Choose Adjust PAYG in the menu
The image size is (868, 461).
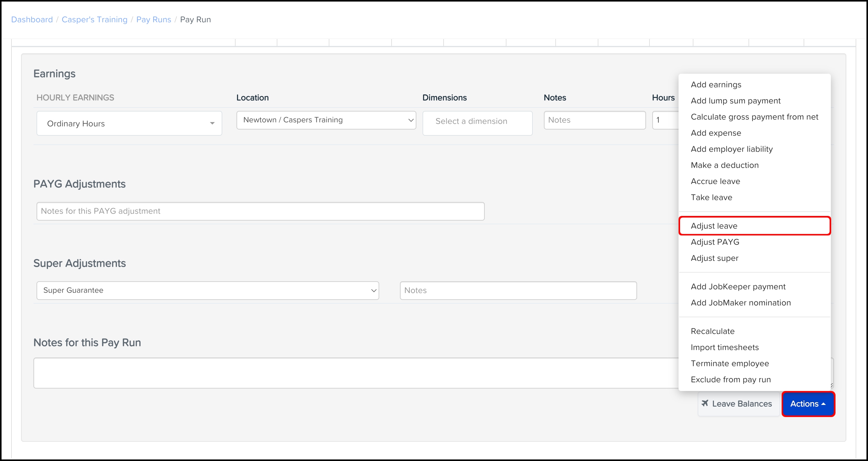pos(715,242)
